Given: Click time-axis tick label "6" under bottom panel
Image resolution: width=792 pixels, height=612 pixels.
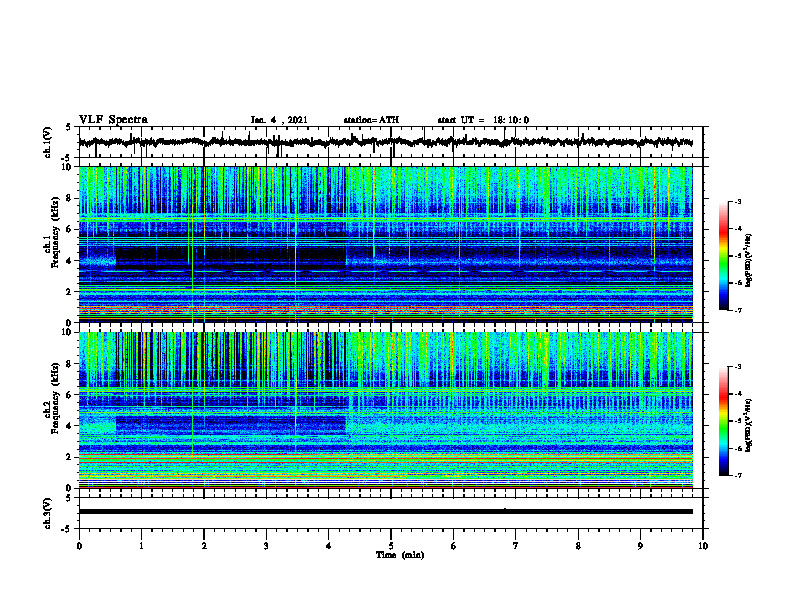Looking at the screenshot, I should (454, 546).
